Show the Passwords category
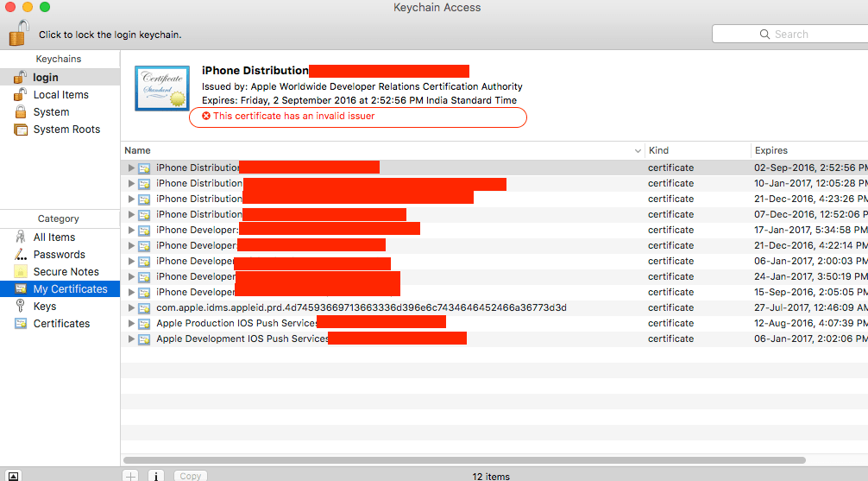 point(60,255)
